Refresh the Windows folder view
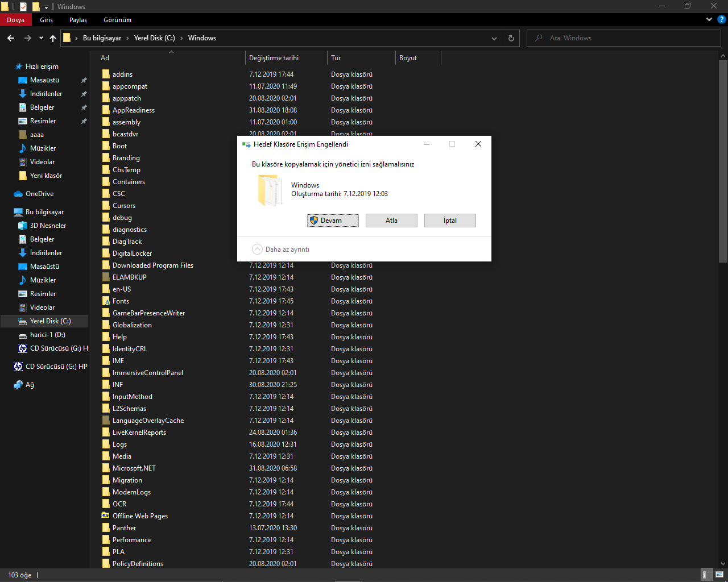728x582 pixels. 511,38
